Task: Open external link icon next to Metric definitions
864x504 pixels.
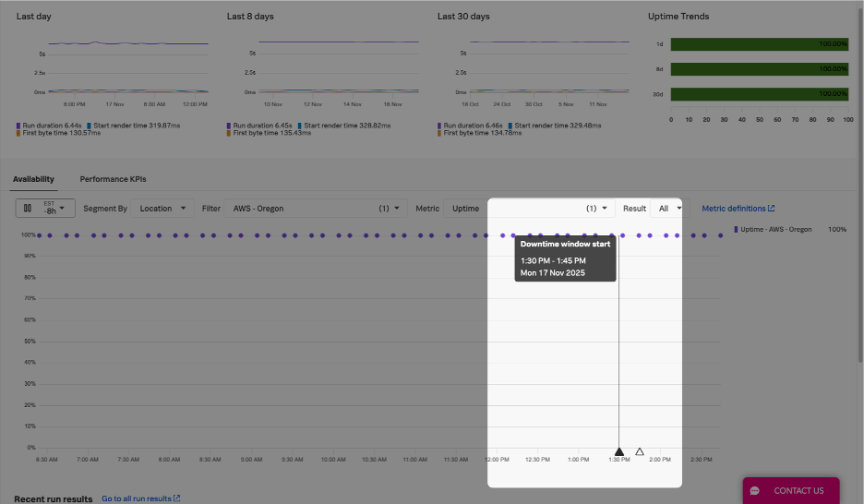Action: tap(772, 209)
